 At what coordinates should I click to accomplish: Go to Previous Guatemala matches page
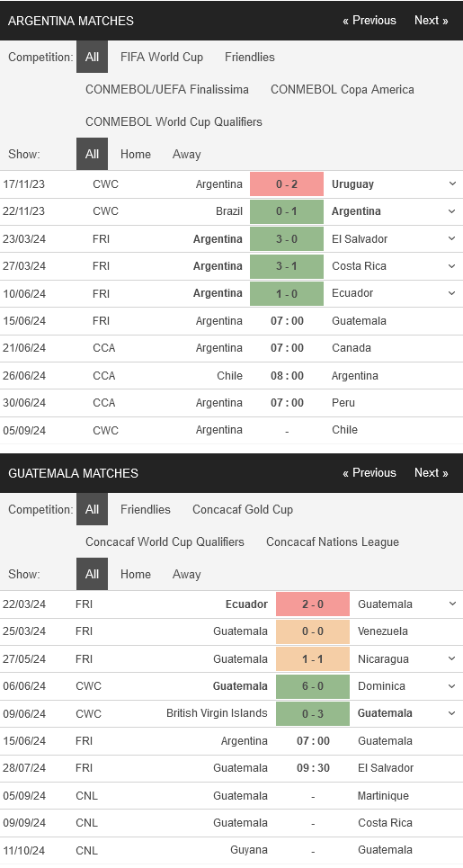point(369,473)
